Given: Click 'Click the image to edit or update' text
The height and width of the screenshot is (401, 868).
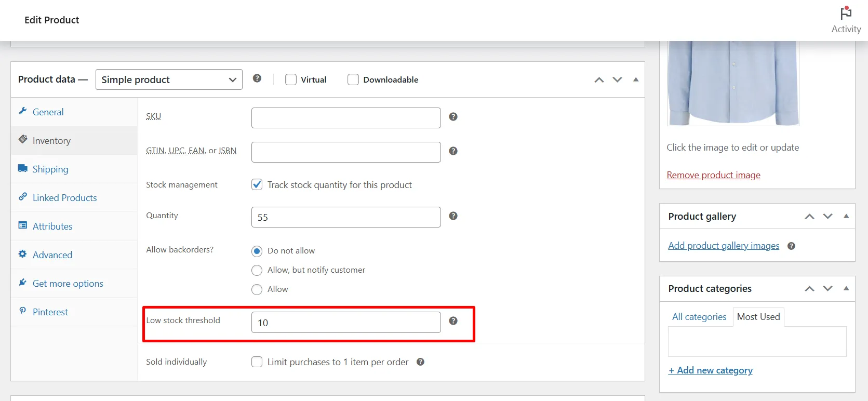Looking at the screenshot, I should pos(733,148).
